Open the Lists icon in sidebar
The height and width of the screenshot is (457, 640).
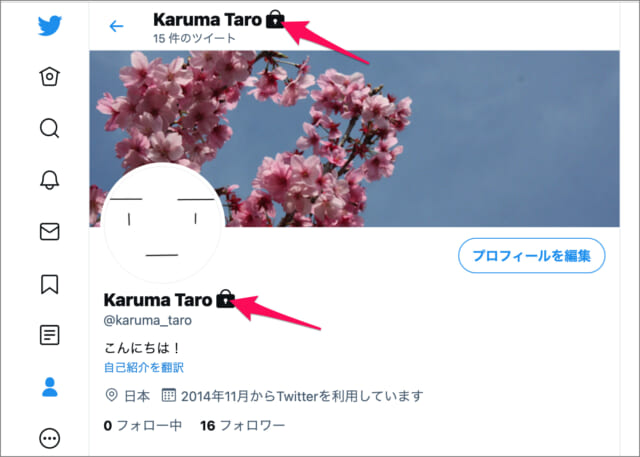pos(49,335)
